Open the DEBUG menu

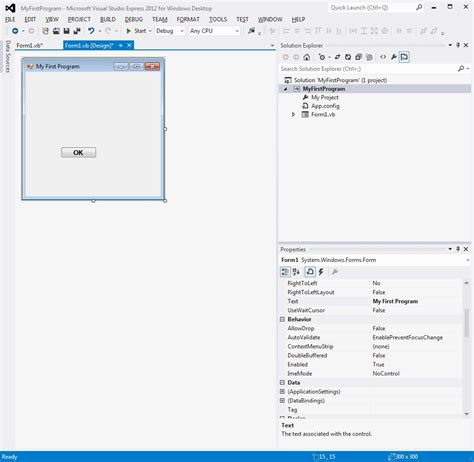click(x=134, y=20)
